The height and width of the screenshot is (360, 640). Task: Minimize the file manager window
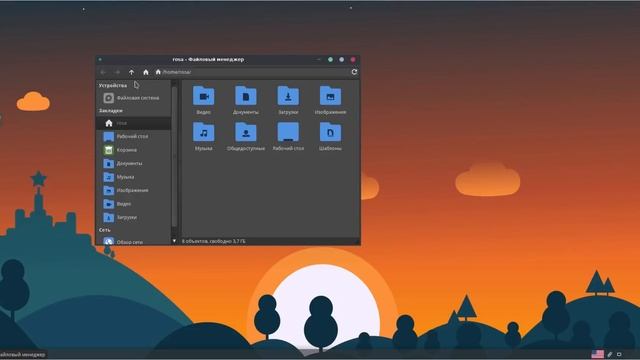coord(319,60)
